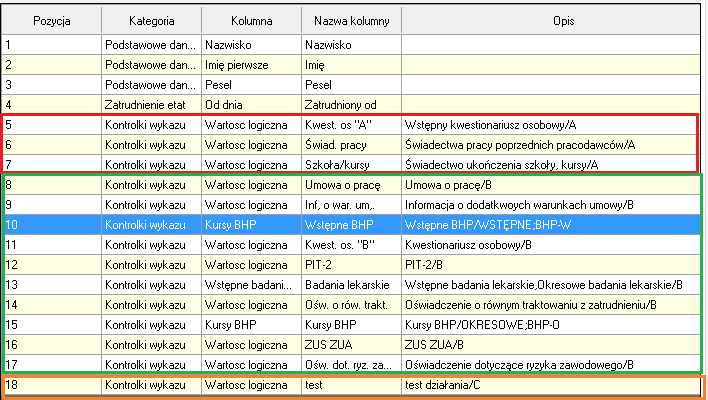Click 'Kursy BHP/OKRESOWE;BHP-O' description
The width and height of the screenshot is (708, 400).
(x=551, y=325)
